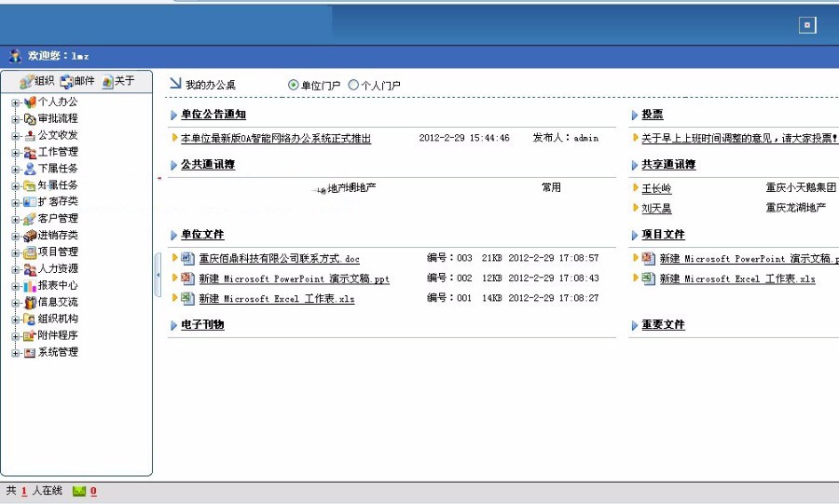839x504 pixels.
Task: Click the Word doc icon for 重庆佰鼎科技
Action: click(187, 259)
